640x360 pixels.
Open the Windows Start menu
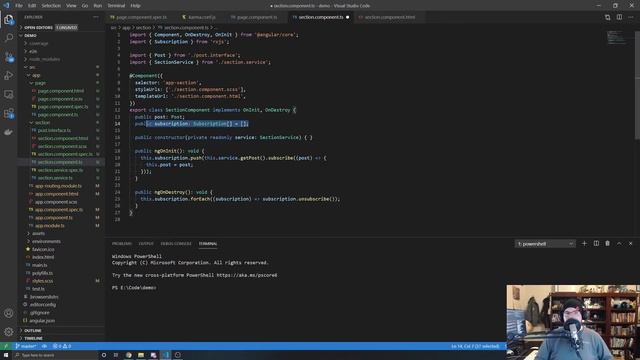pos(6,355)
